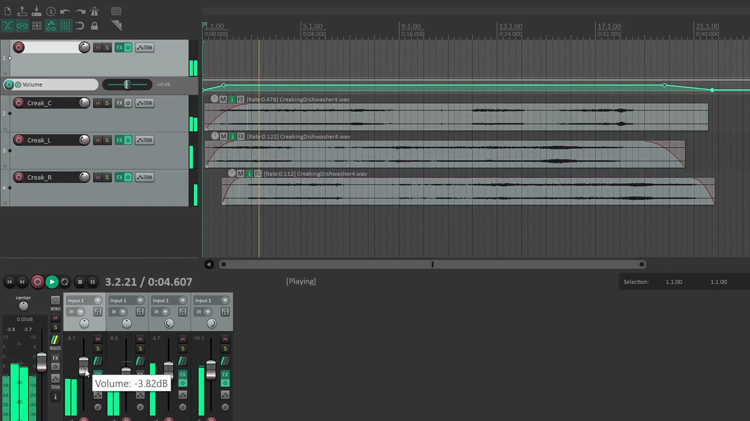The height and width of the screenshot is (421, 750).
Task: Open TRIM envelope button on Creak_R track
Action: [145, 177]
